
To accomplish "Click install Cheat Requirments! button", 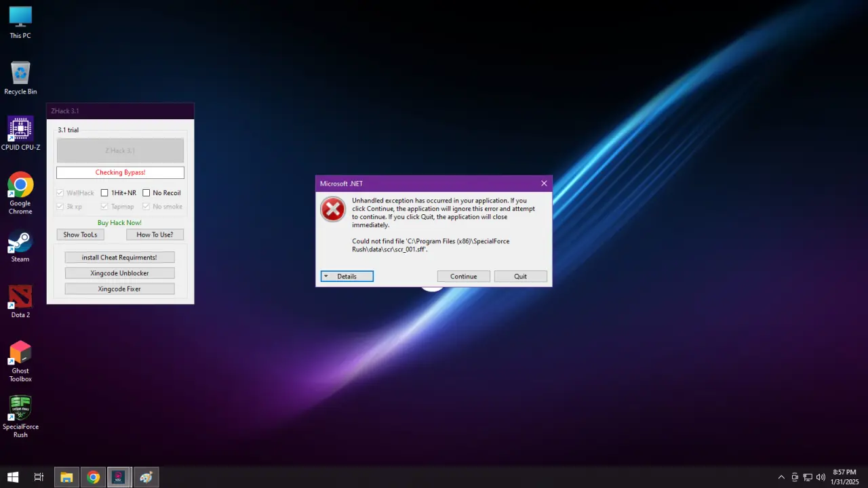I will click(119, 258).
